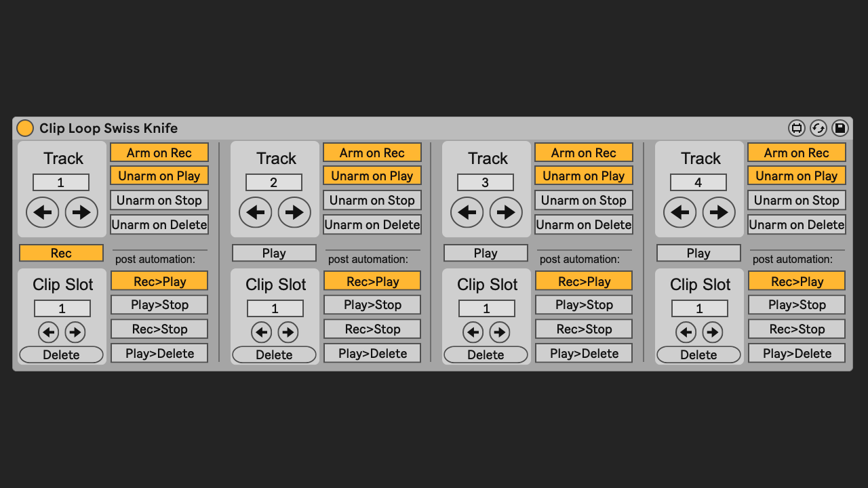Disable Unarm on Play for Track 1
The image size is (868, 488).
coord(159,176)
